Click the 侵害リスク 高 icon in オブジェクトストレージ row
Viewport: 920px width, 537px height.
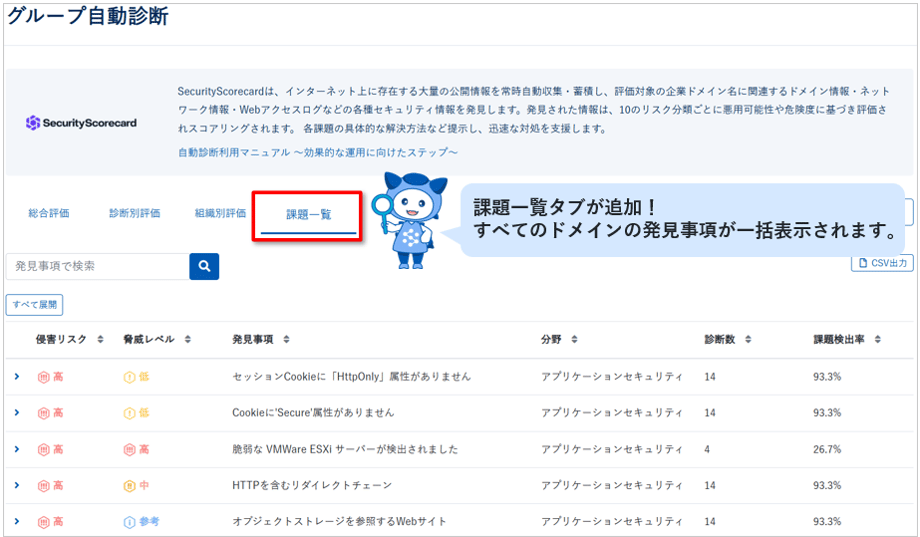click(x=43, y=522)
